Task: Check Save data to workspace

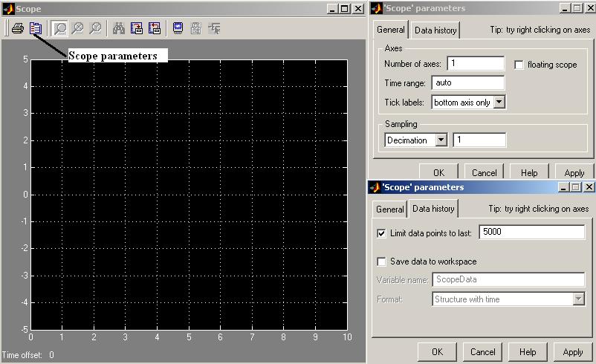Action: pyautogui.click(x=381, y=261)
